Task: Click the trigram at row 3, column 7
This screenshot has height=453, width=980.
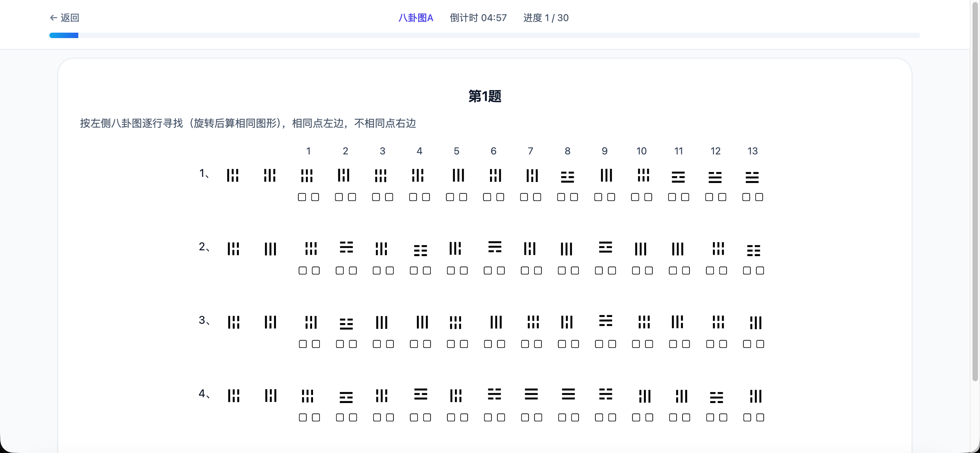Action: pos(533,322)
